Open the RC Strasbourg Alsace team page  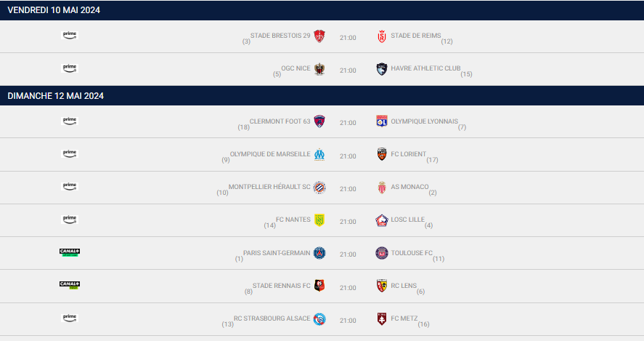click(272, 318)
